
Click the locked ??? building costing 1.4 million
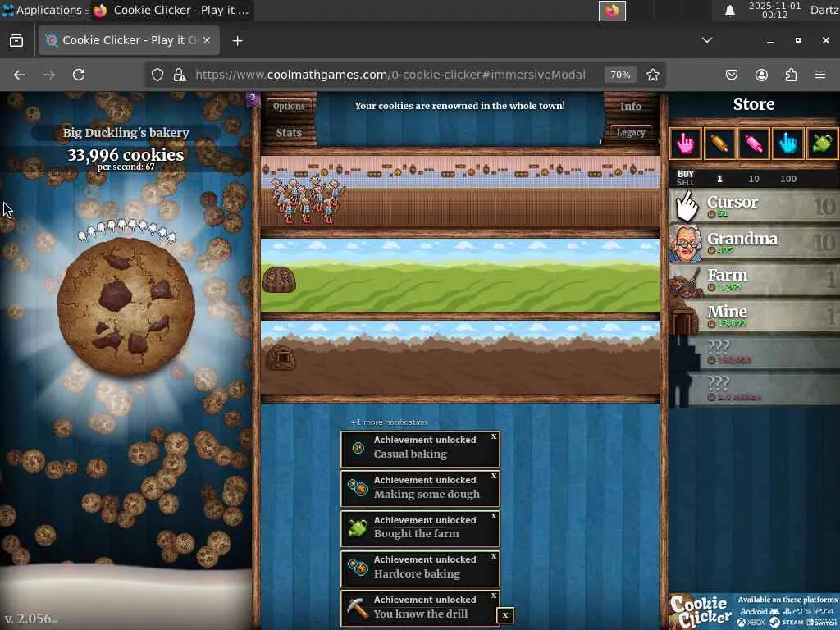754,389
